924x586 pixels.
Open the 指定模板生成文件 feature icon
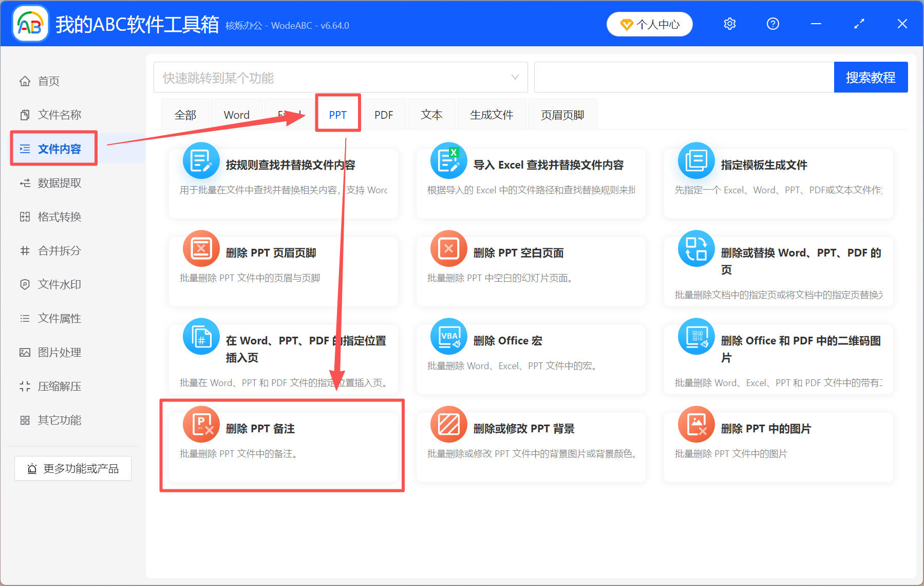(x=695, y=161)
